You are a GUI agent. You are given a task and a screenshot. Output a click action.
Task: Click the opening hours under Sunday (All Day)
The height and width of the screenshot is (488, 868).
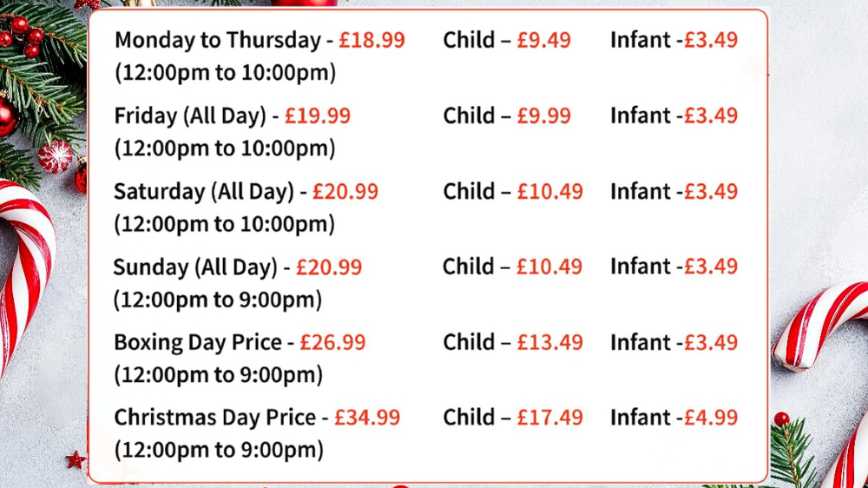coord(218,300)
